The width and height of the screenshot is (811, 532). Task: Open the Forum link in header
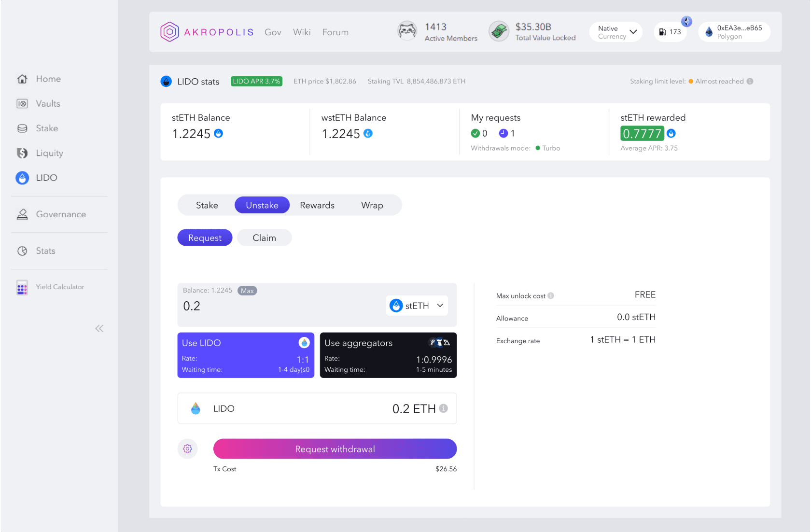pos(336,32)
